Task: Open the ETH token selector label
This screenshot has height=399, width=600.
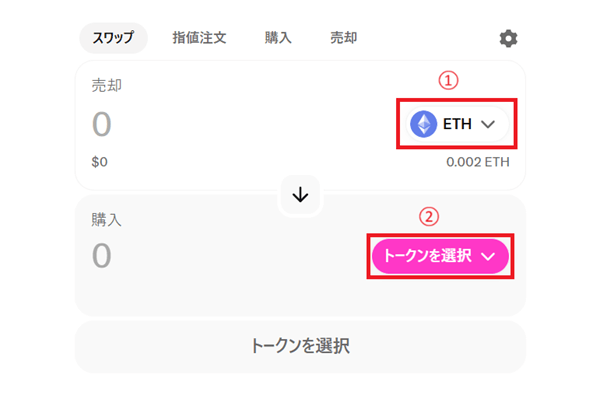Action: 457,124
